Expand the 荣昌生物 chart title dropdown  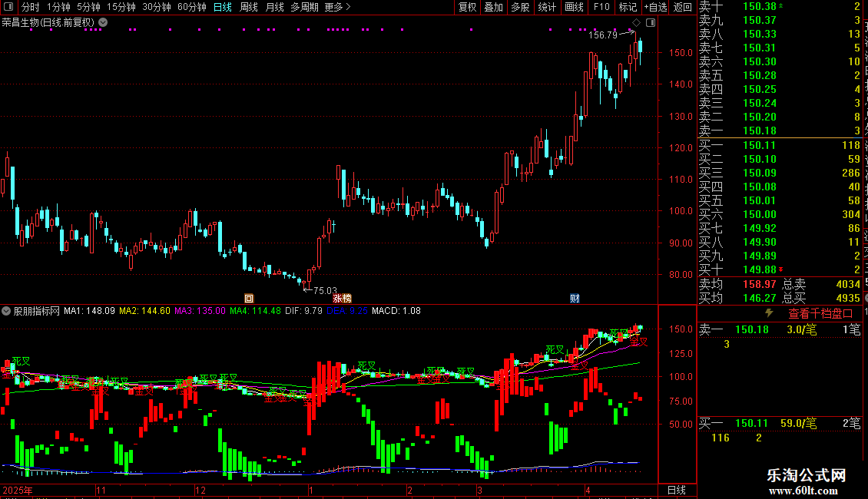click(103, 23)
